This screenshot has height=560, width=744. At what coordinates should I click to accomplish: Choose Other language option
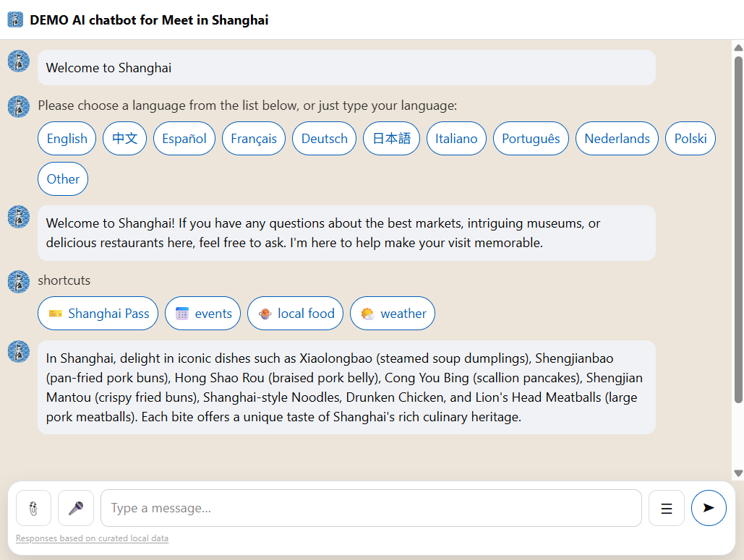(x=64, y=179)
